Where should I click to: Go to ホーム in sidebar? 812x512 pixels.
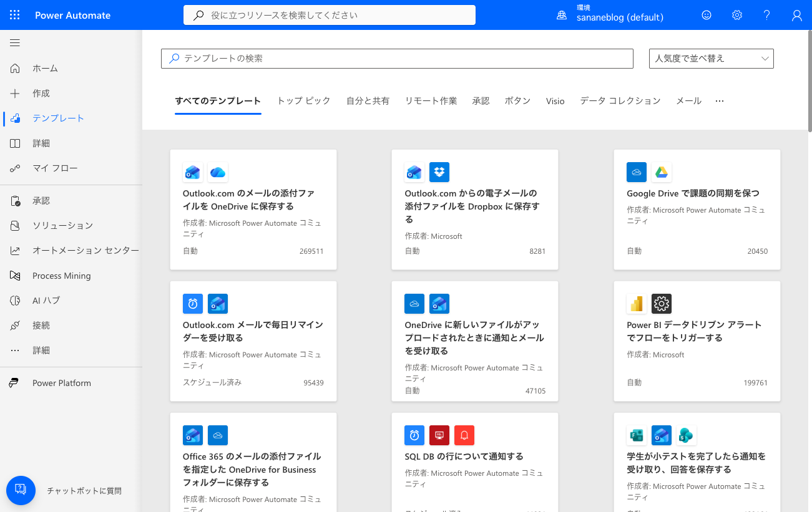[x=45, y=68]
